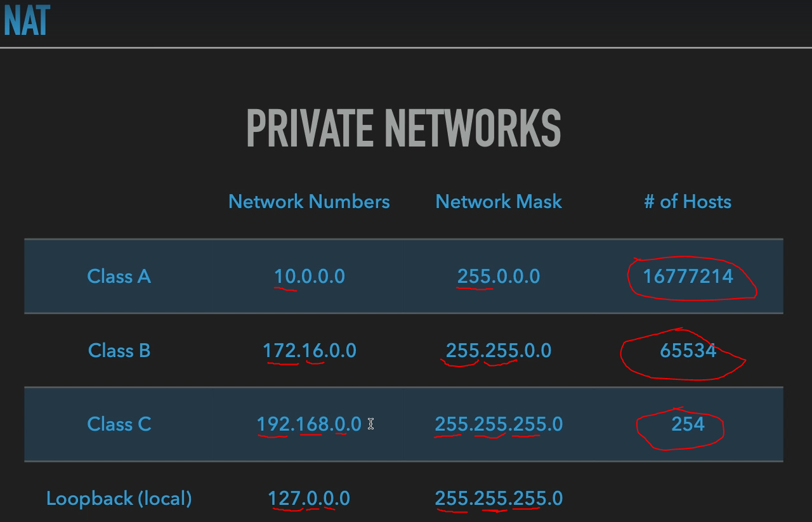Click the 255.0.0.0 network mask
The height and width of the screenshot is (522, 812).
click(499, 277)
